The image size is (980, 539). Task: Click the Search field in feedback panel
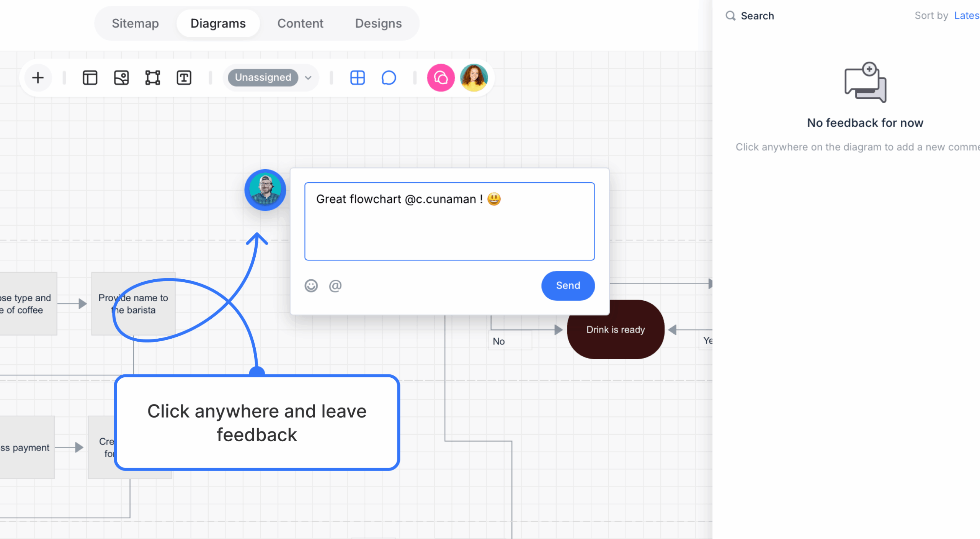(757, 16)
